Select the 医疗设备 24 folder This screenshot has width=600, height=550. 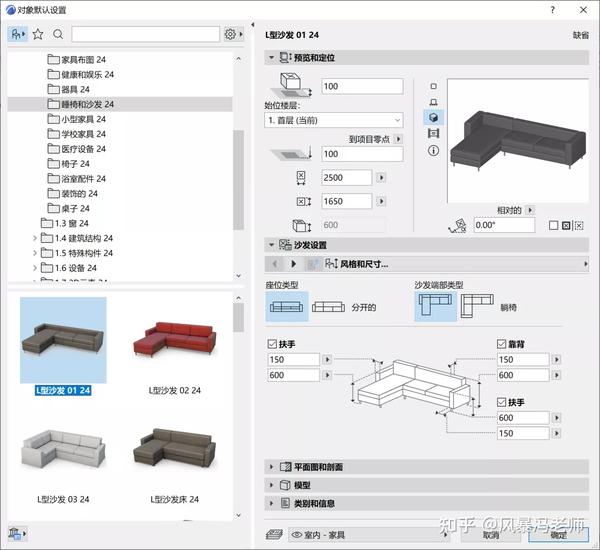77,149
